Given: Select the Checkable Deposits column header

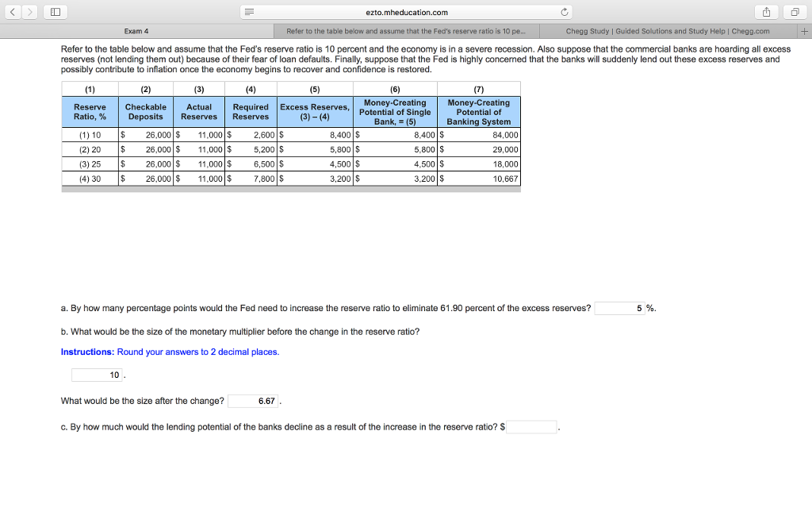Looking at the screenshot, I should (x=146, y=111).
